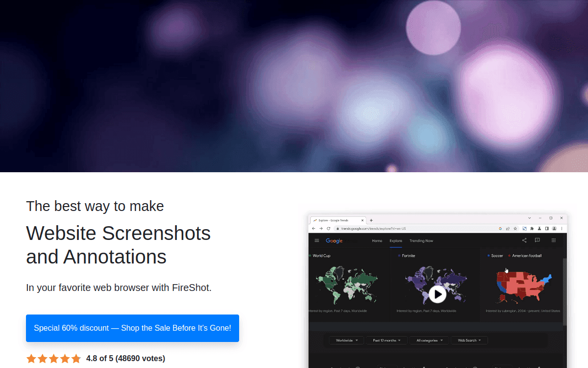Go back using the back arrow icon

[x=314, y=228]
